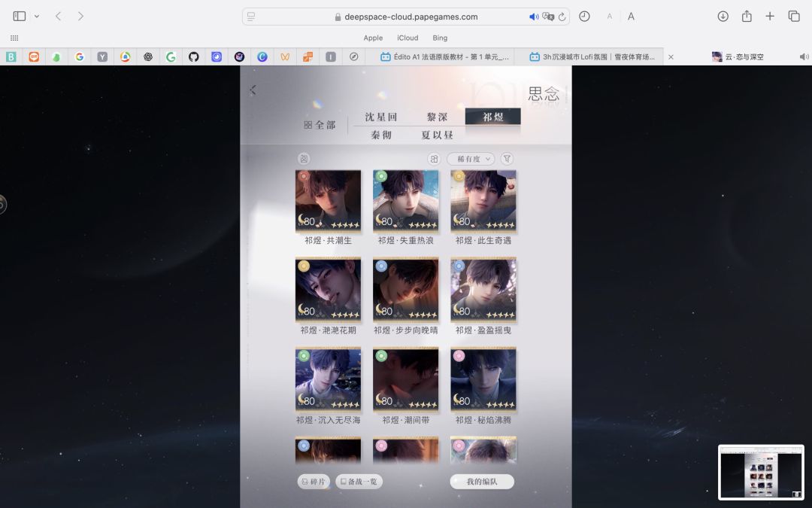Toggle the Safari sidebar button

[19, 16]
